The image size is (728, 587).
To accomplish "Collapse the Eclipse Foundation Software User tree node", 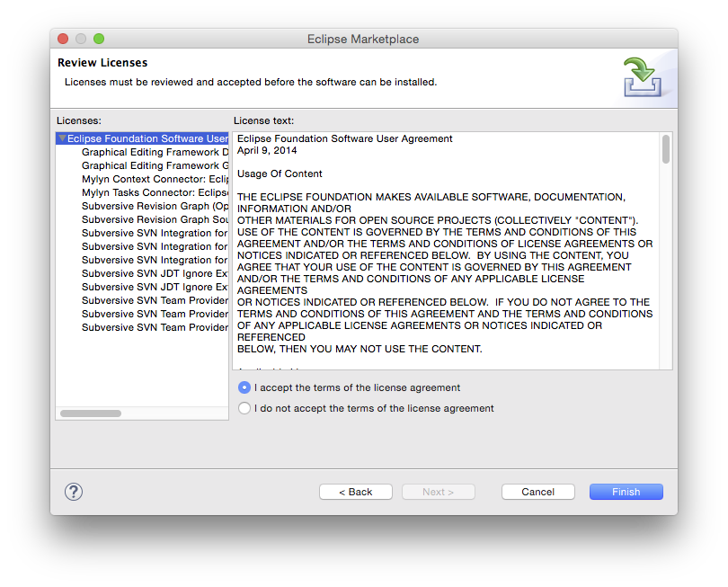I will (x=62, y=138).
